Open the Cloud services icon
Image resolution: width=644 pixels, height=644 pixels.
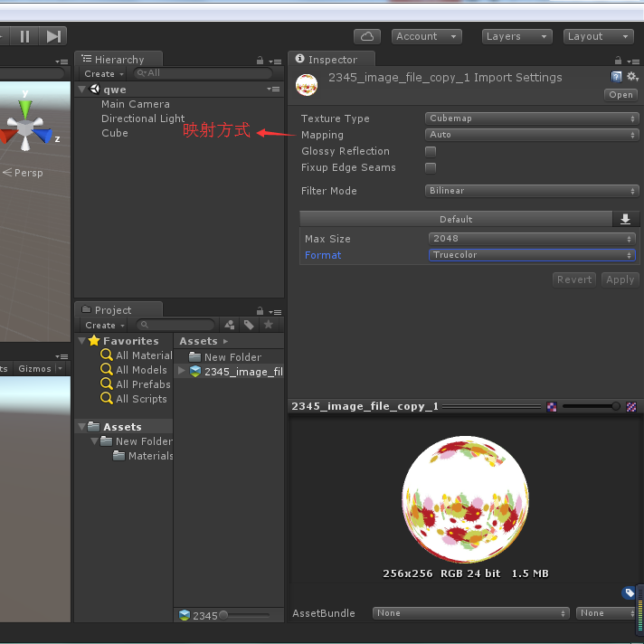pos(366,36)
